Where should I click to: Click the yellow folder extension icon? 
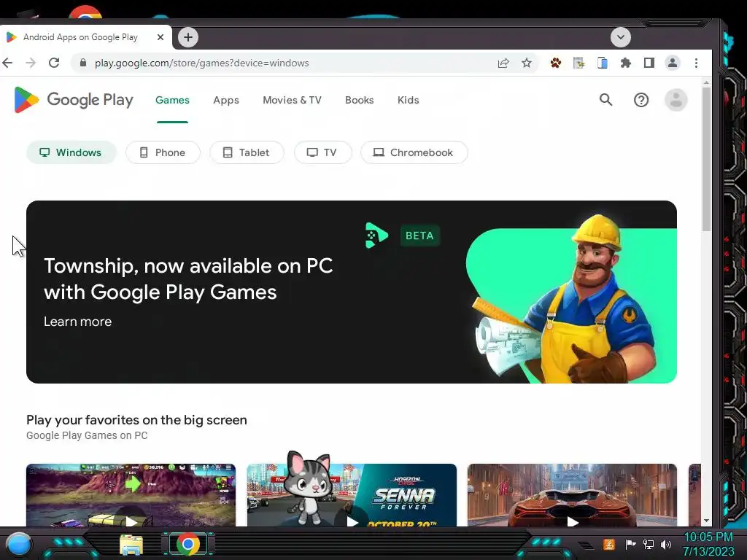click(x=578, y=63)
